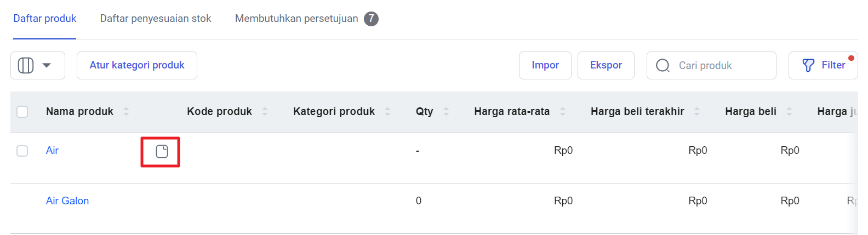Select the Daftar produk tab
This screenshot has height=235, width=868.
coord(45,19)
